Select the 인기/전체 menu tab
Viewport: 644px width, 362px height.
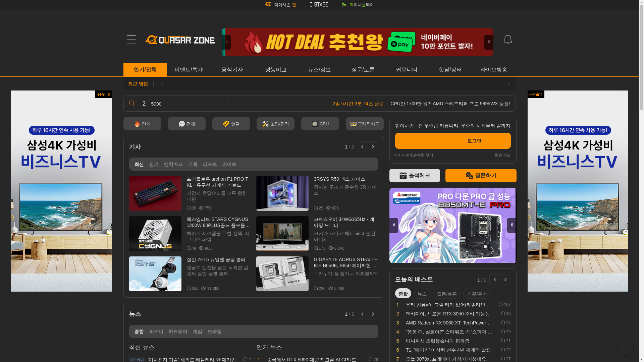coord(145,70)
